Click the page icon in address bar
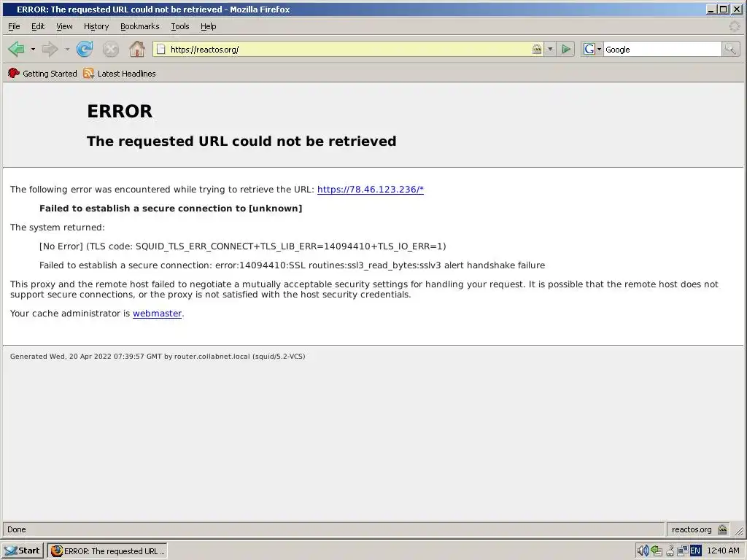This screenshot has width=747, height=560. pyautogui.click(x=161, y=49)
